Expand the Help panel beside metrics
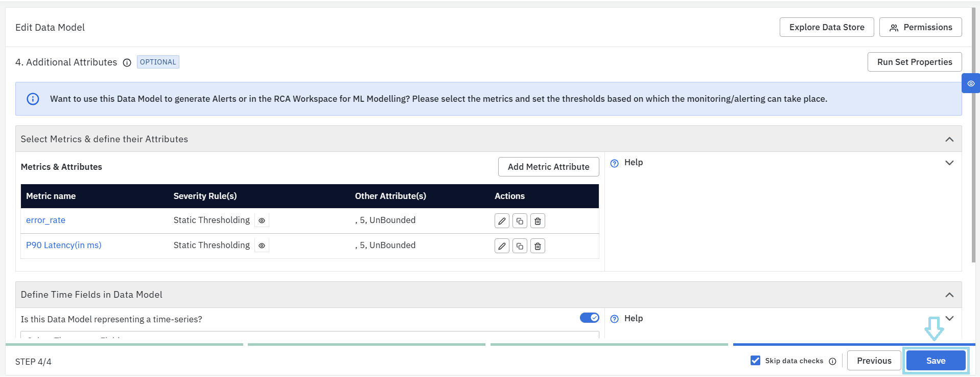980x377 pixels. pyautogui.click(x=949, y=163)
